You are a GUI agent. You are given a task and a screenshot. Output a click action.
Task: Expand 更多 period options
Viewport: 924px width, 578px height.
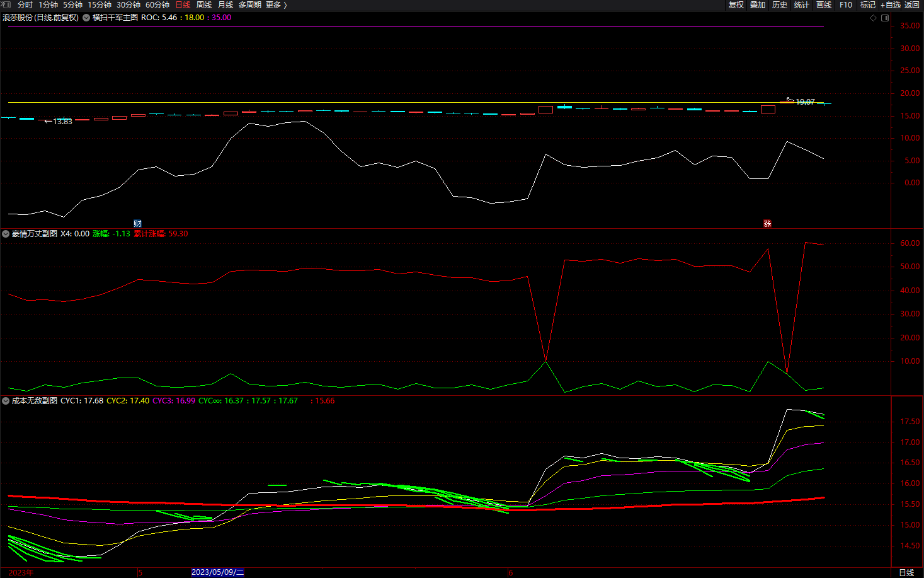(x=276, y=5)
